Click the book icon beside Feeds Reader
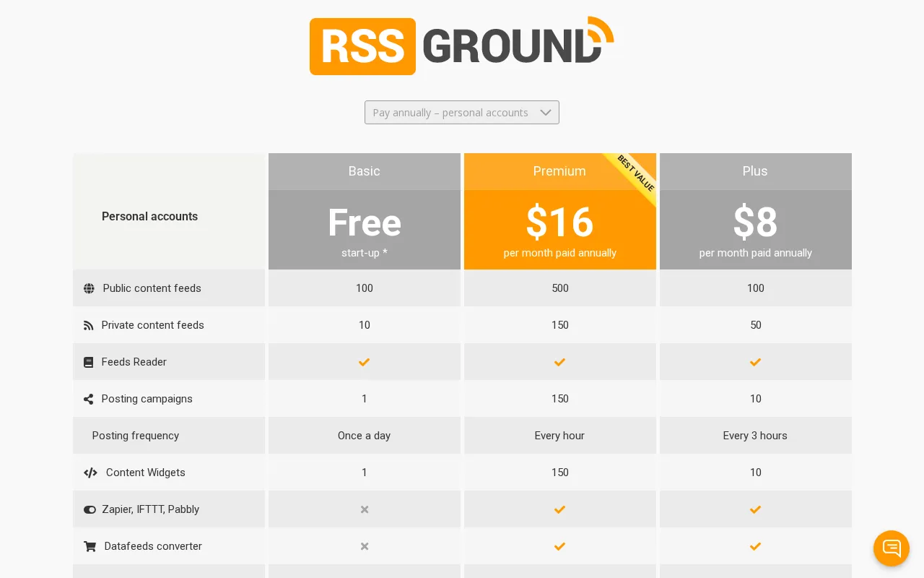Image resolution: width=924 pixels, height=578 pixels. [88, 362]
